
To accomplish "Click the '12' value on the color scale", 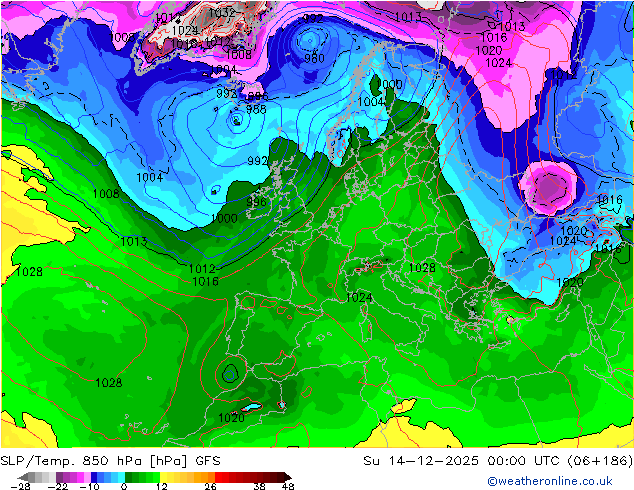I will point(162,486).
